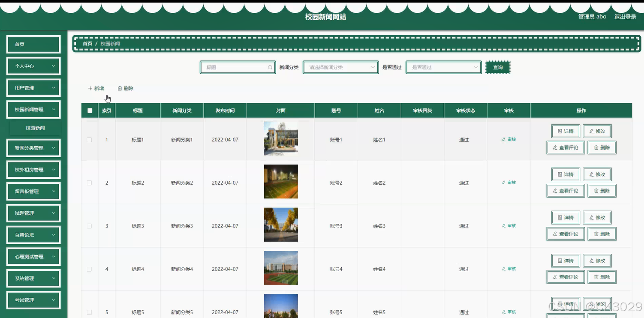
Task: View 详情 details of 标题3 row
Action: pyautogui.click(x=566, y=217)
